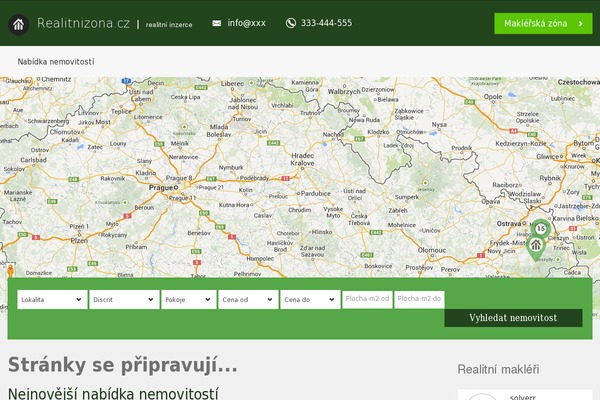
Task: Expand the Cena od dropdown
Action: [248, 299]
